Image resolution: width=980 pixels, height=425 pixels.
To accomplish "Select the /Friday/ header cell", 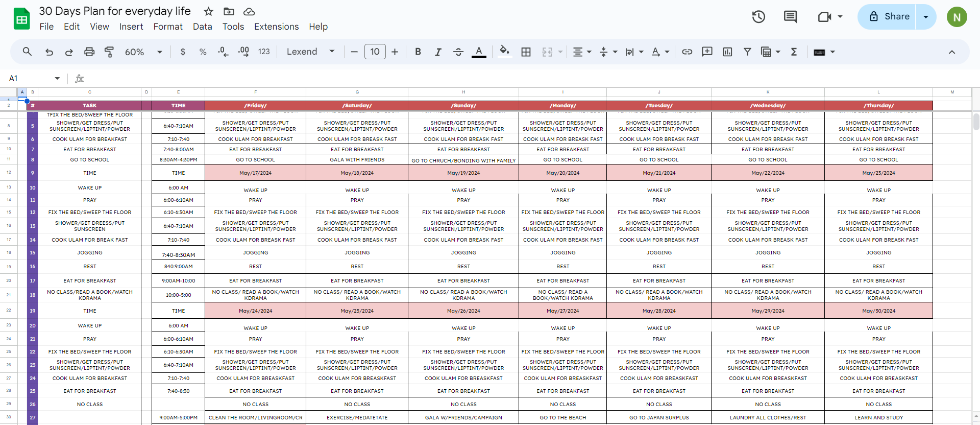I will click(x=255, y=106).
